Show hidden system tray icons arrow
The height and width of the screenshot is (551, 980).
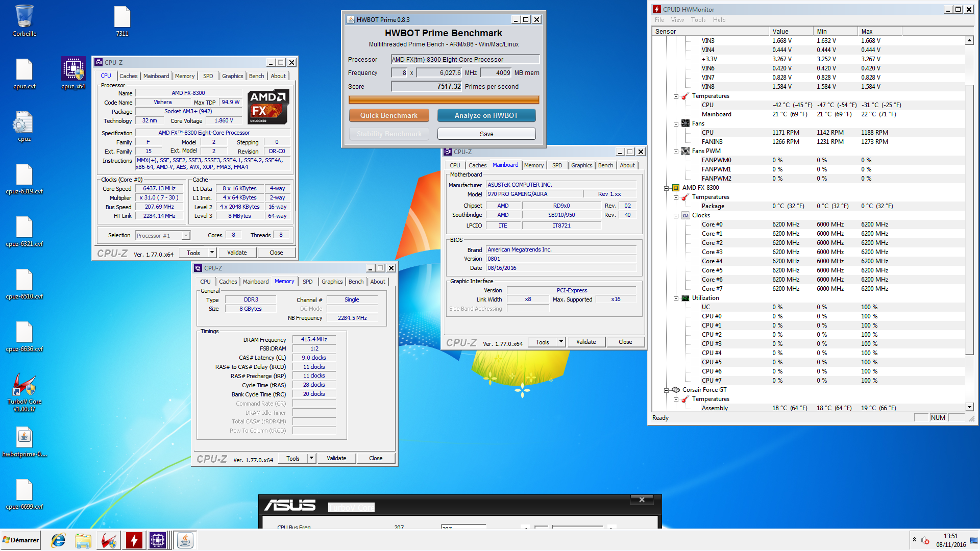pos(914,540)
